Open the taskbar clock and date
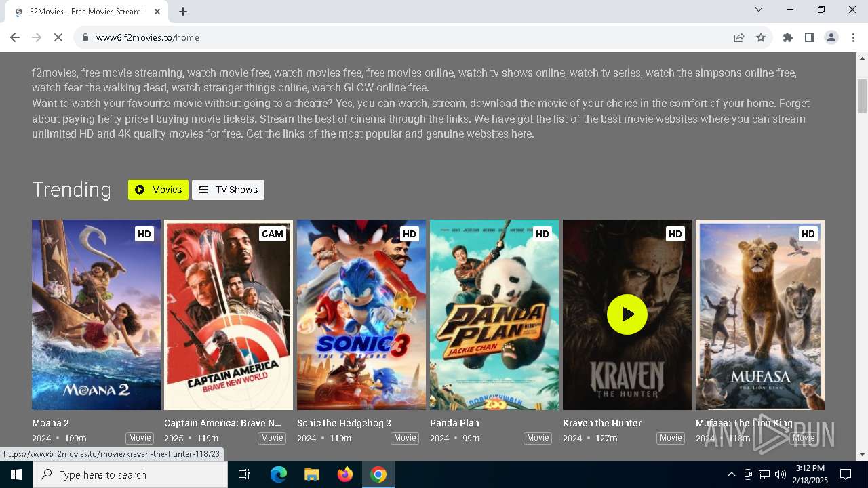Image resolution: width=868 pixels, height=488 pixels. 810,474
